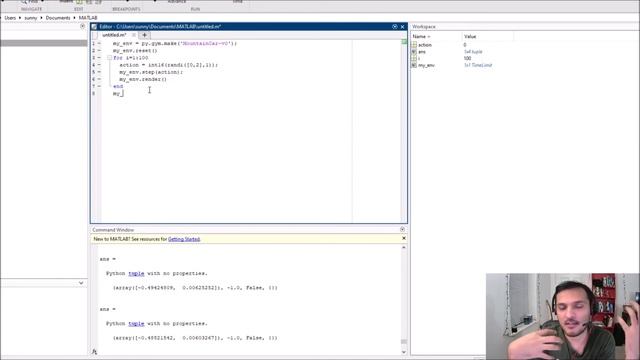640x360 pixels.
Task: Click the second tuple link in output
Action: (x=136, y=324)
